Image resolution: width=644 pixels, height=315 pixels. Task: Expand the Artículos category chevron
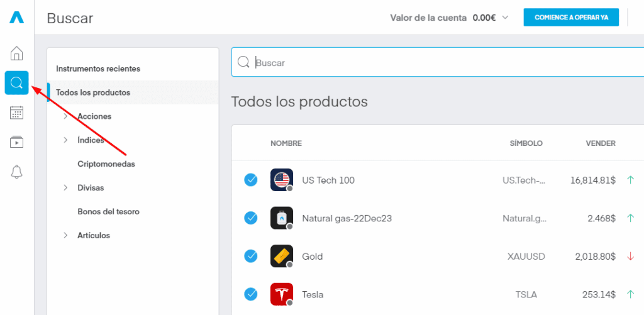tap(65, 235)
